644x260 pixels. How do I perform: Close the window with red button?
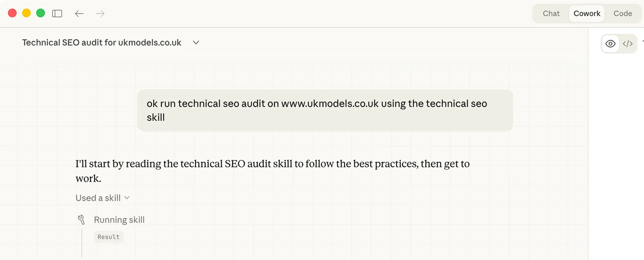pos(12,13)
